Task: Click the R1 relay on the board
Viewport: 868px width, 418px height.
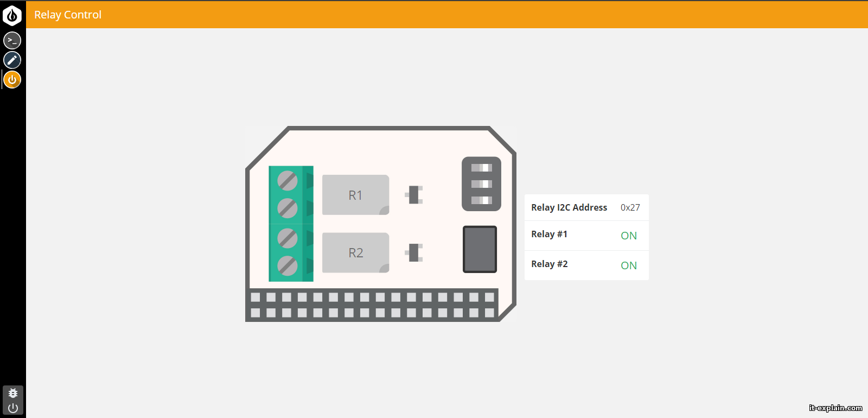Action: click(x=355, y=195)
